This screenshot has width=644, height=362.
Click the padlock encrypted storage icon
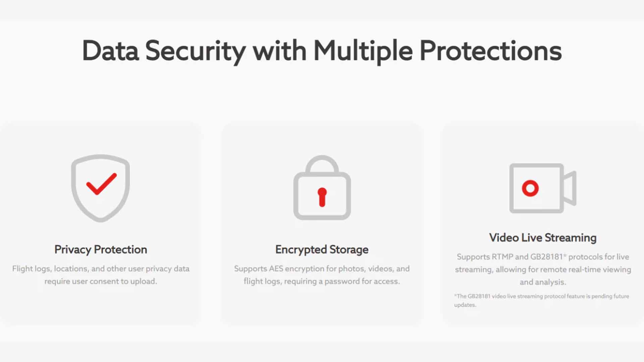point(322,187)
